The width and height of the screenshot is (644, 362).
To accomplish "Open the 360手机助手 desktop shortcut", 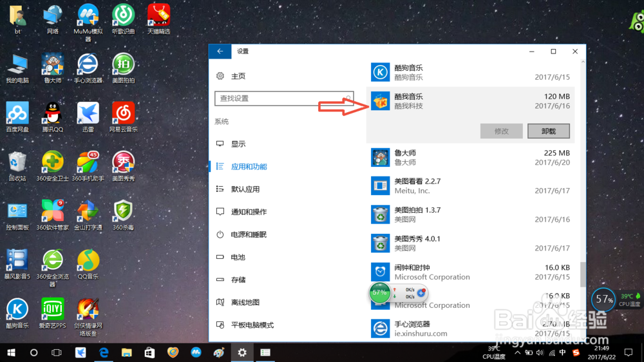I will [x=88, y=166].
